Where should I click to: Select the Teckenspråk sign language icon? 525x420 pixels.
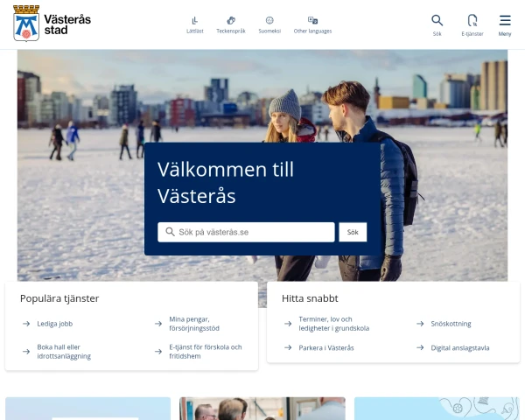tap(231, 21)
